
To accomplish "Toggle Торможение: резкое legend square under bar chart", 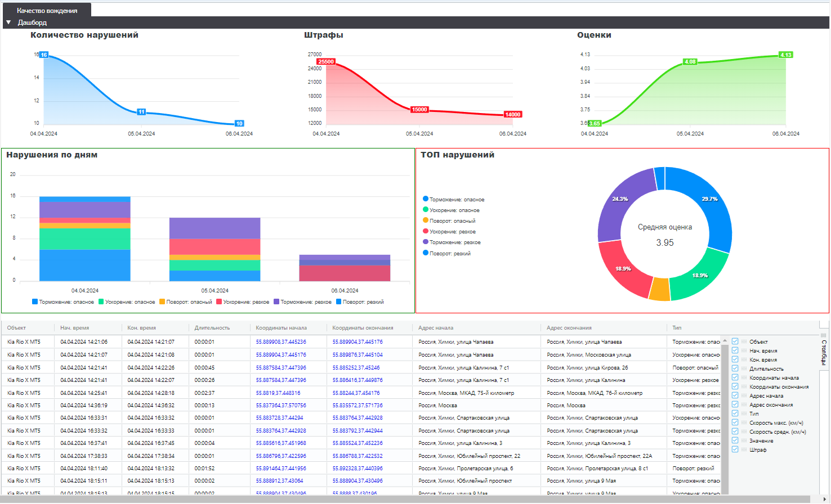I will 276,302.
